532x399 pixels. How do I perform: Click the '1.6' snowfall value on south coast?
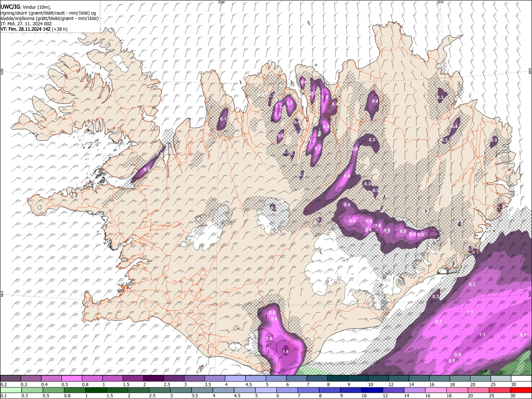[x=286, y=352]
